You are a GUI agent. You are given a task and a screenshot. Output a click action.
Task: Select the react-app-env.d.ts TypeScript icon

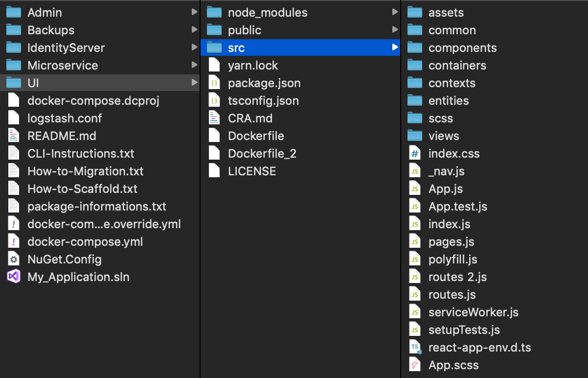415,347
